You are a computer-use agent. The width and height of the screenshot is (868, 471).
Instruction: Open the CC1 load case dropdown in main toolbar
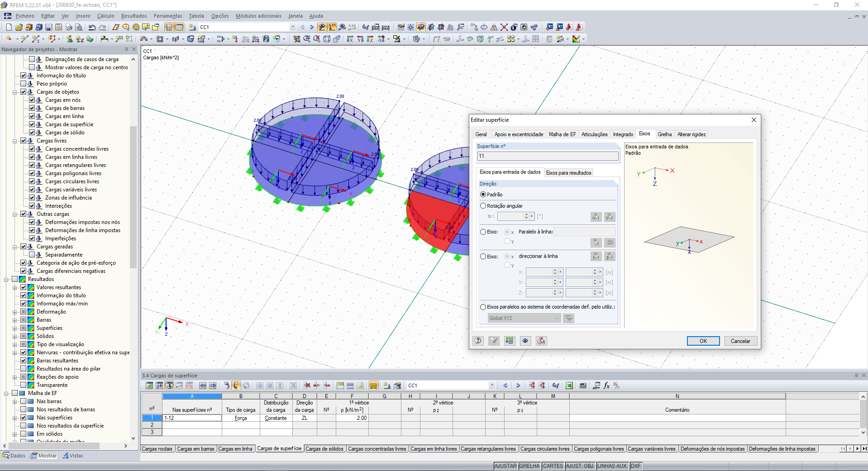click(293, 27)
